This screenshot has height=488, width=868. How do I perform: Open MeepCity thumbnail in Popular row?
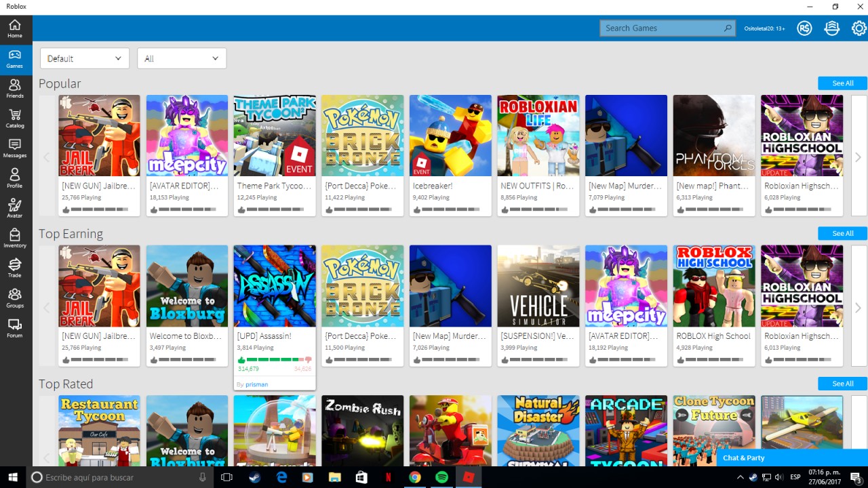[x=187, y=136]
